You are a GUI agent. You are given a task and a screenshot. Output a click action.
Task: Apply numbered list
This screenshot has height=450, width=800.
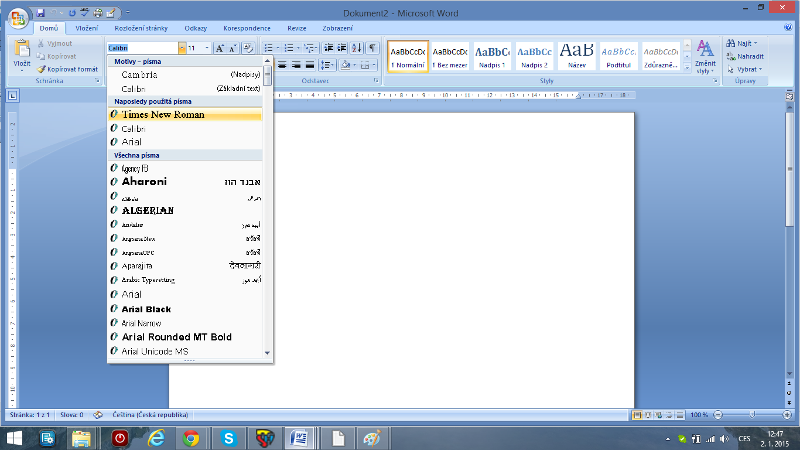(289, 48)
